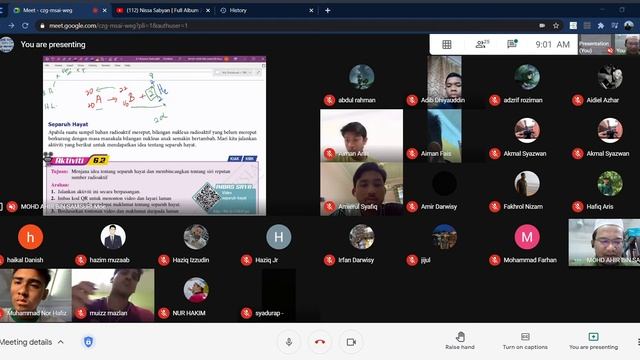
Task: Turn on captions
Action: point(525,341)
